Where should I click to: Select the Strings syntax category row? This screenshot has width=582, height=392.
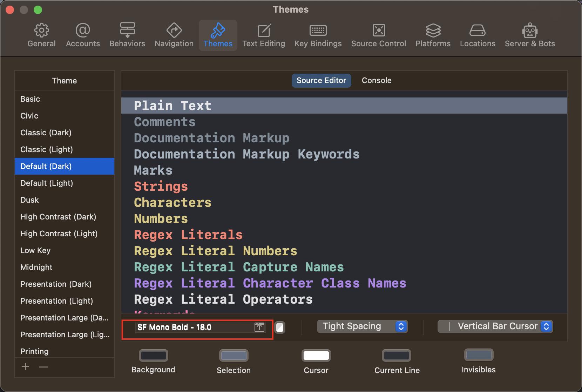161,187
